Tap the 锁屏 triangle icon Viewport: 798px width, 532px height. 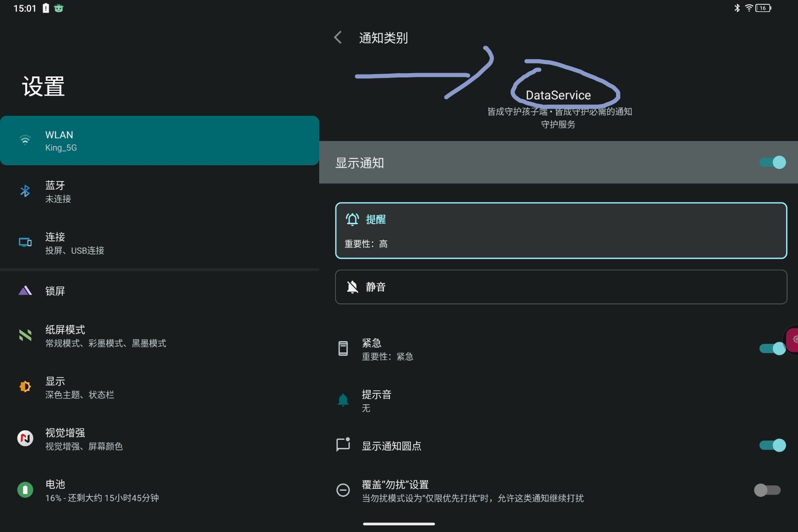coord(25,291)
